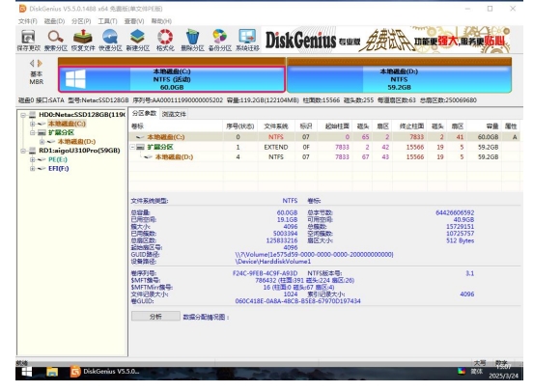Select PE(E:) volume in disk tree
The image size is (533, 392).
[57, 159]
